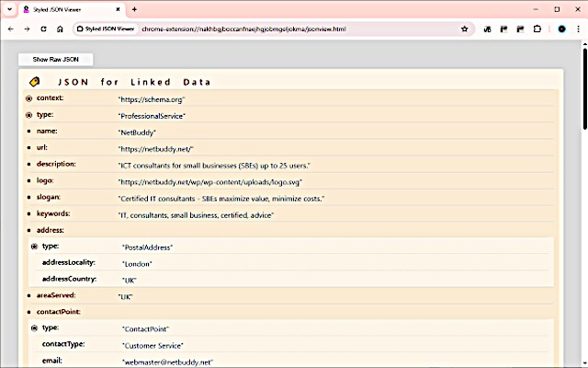Click the contactType key label
The width and height of the screenshot is (588, 368).
tap(63, 344)
